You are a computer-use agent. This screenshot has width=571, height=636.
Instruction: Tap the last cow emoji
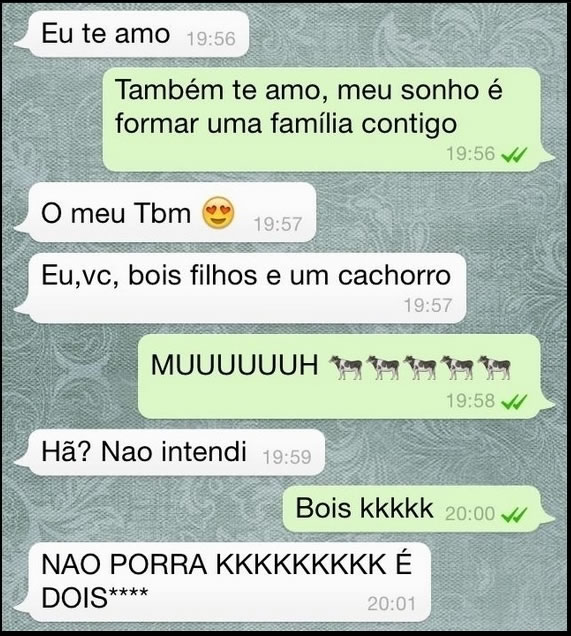494,367
